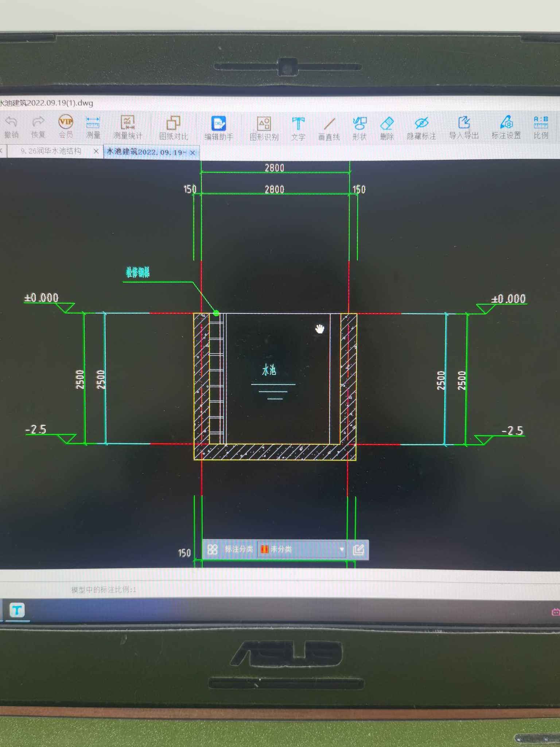The width and height of the screenshot is (560, 747).
Task: Open Drawing compare (图纸对比) tool
Action: (174, 128)
